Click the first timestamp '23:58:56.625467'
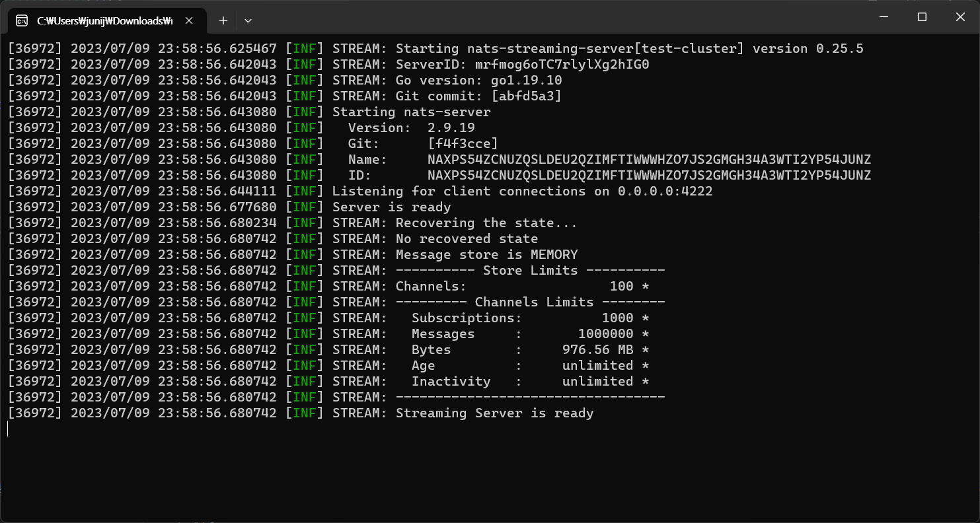The width and height of the screenshot is (980, 523). 217,49
